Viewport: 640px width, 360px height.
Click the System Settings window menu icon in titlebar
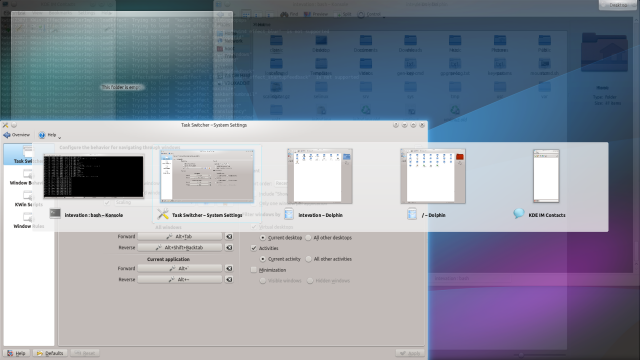tap(5, 125)
